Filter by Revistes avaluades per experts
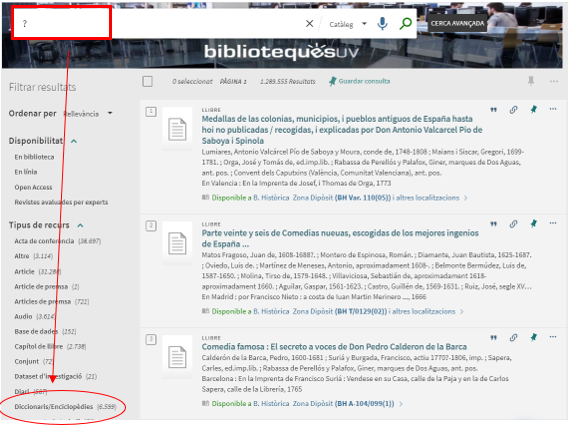 tap(61, 202)
